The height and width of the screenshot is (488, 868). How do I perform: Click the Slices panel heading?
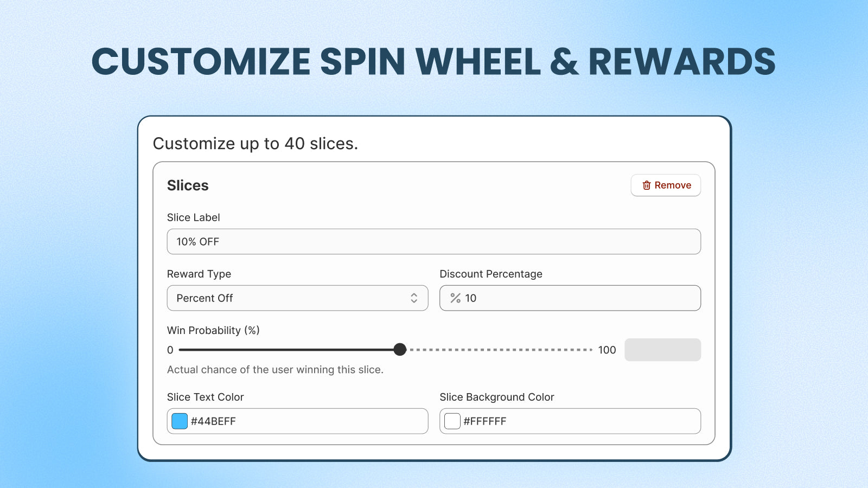point(187,185)
